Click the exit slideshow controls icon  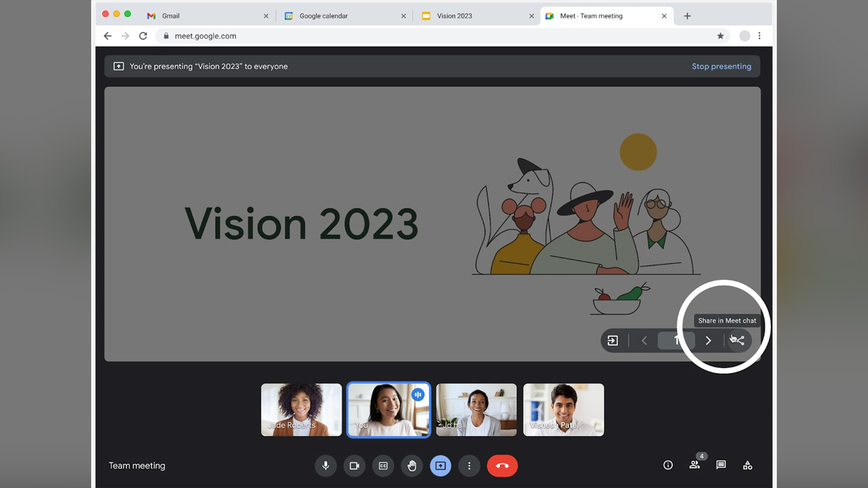point(613,341)
